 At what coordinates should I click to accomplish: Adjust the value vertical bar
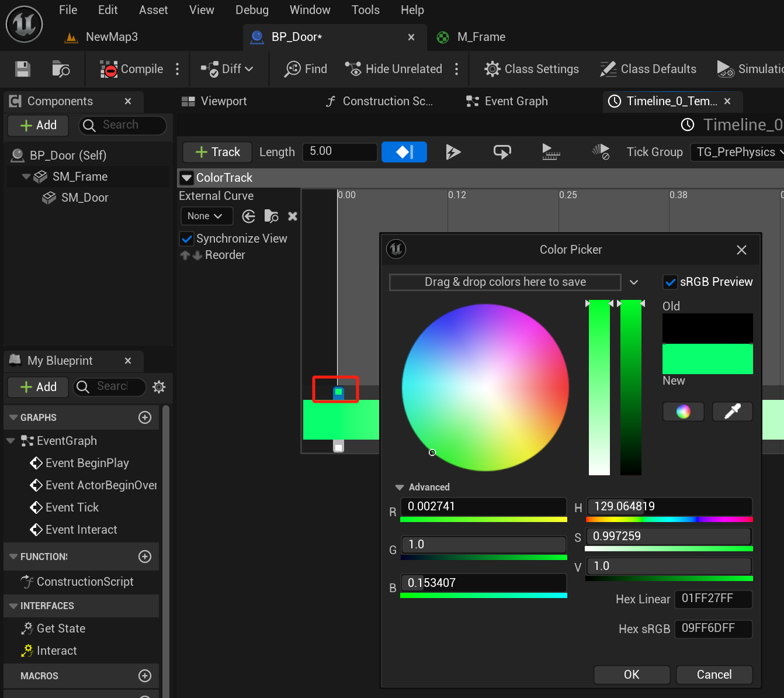(631, 388)
